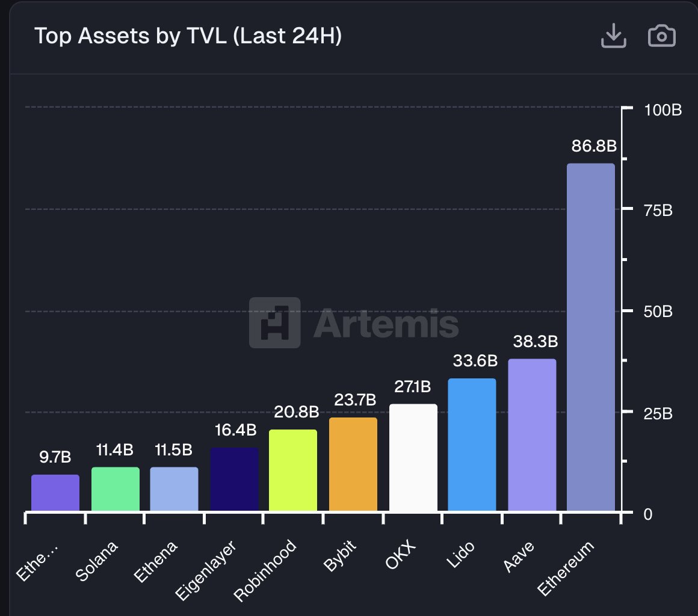Click the Ethereum x-axis label

(566, 567)
